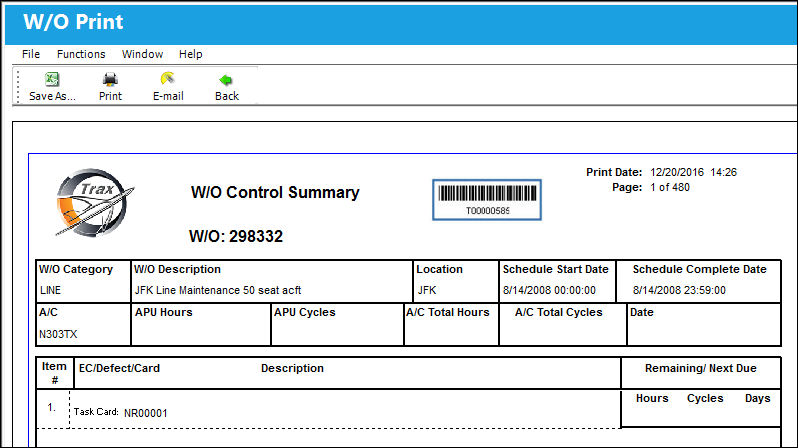Click the EC/Defect/Card column header
The width and height of the screenshot is (798, 448).
119,368
